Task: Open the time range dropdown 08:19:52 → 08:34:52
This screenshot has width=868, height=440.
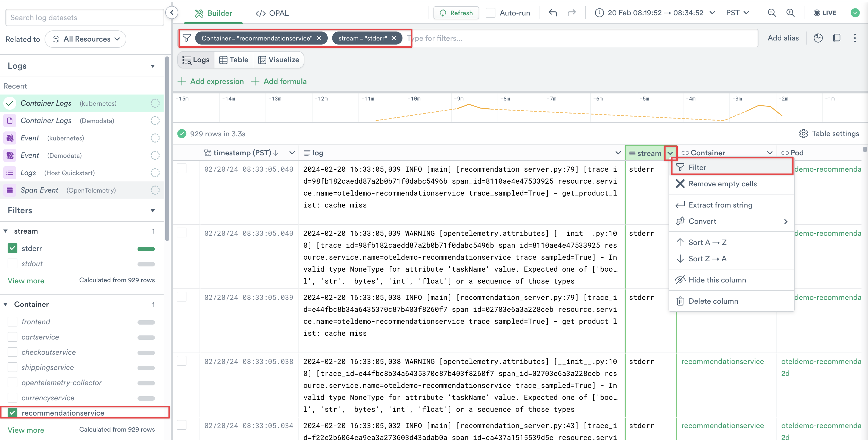Action: pyautogui.click(x=655, y=13)
